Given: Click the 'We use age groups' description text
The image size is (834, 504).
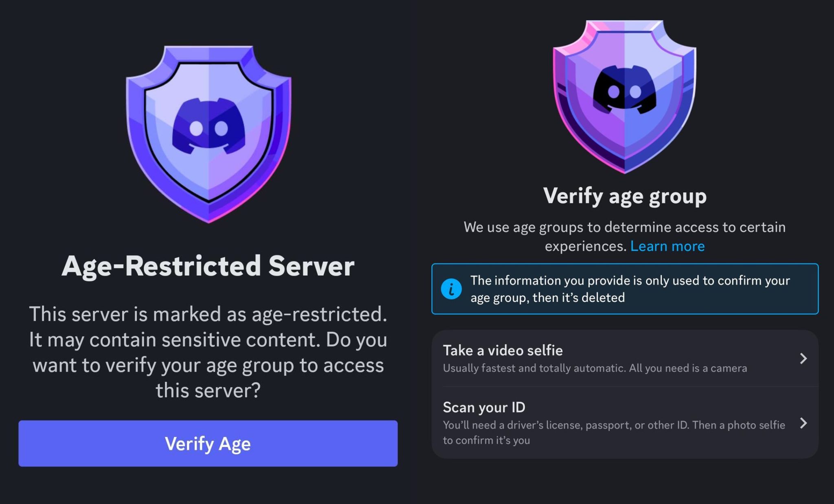Looking at the screenshot, I should pos(624,227).
